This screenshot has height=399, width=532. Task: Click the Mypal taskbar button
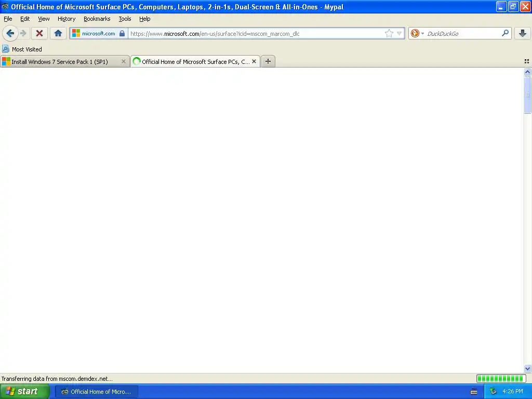96,392
